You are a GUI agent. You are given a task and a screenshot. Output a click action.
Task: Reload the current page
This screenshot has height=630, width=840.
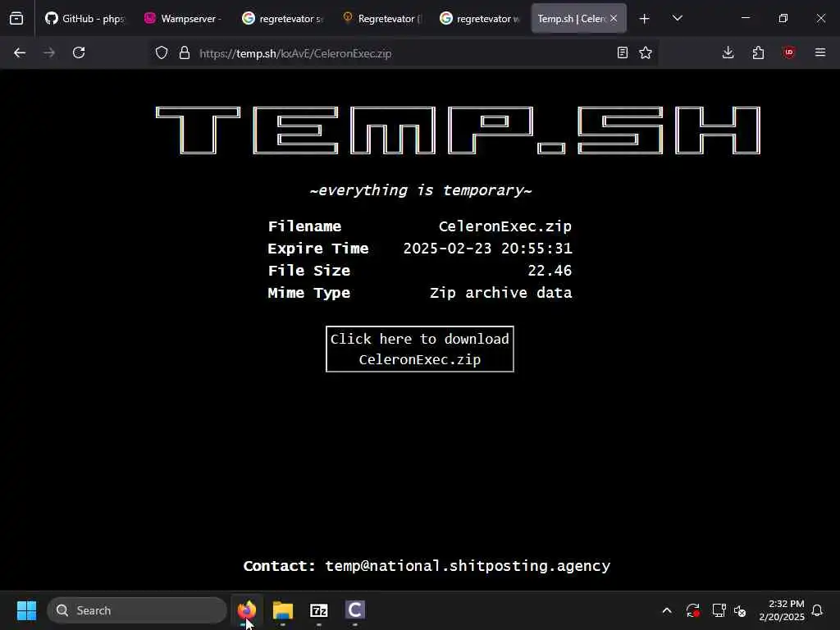pyautogui.click(x=79, y=53)
